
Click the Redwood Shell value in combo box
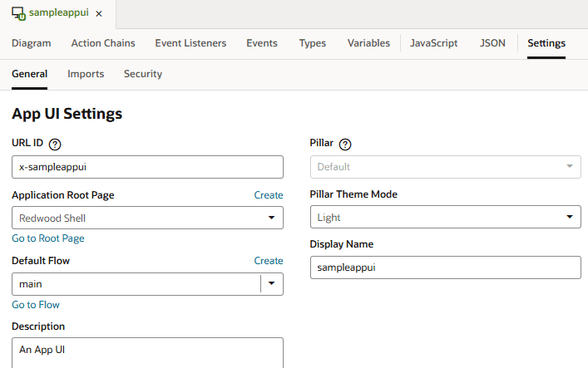pos(52,218)
